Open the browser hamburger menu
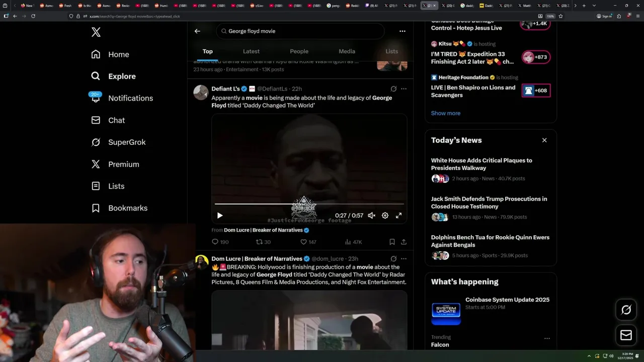644x362 pixels. coord(637,16)
